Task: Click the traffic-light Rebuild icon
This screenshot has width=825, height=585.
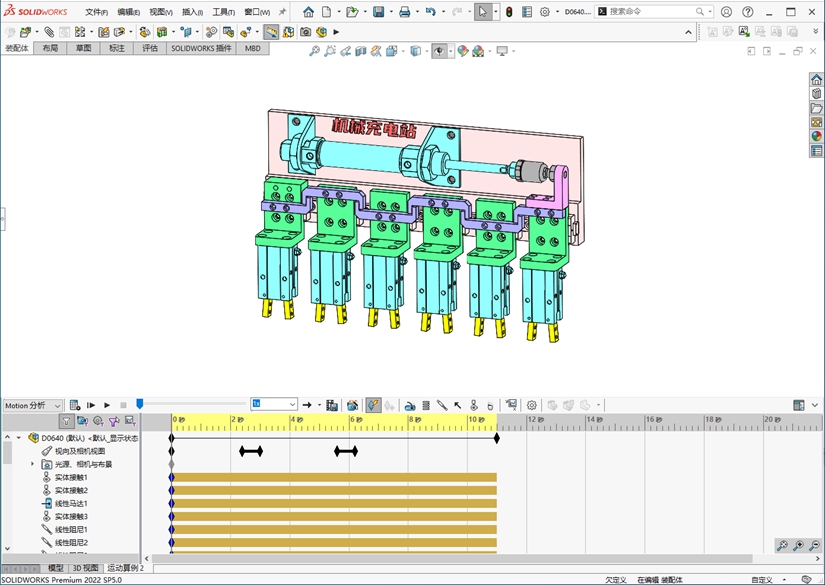Action: coord(508,12)
